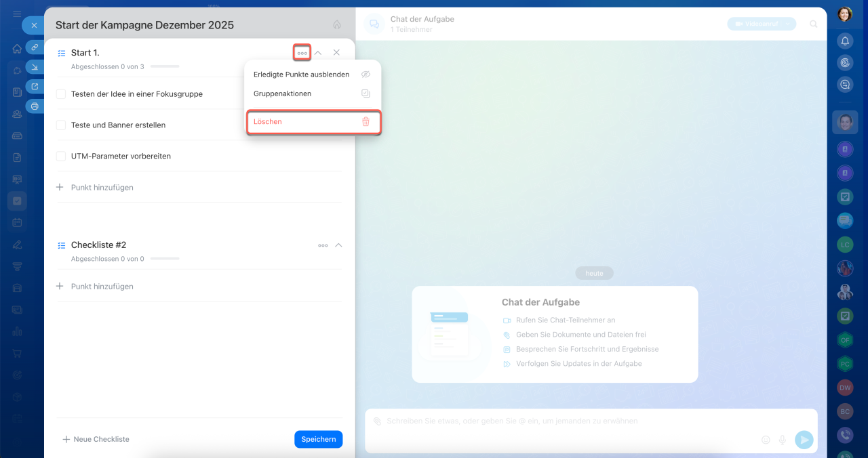Click 'Löschen' to delete the checklist

point(313,122)
